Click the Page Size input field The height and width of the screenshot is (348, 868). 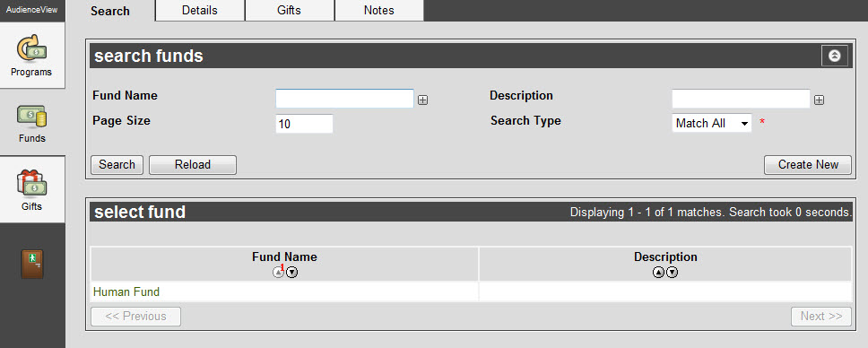tap(305, 124)
